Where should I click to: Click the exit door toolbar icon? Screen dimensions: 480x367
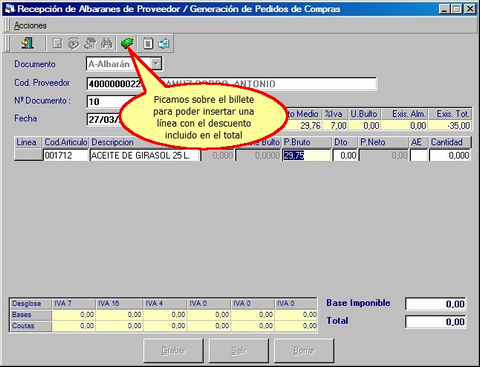coord(27,43)
